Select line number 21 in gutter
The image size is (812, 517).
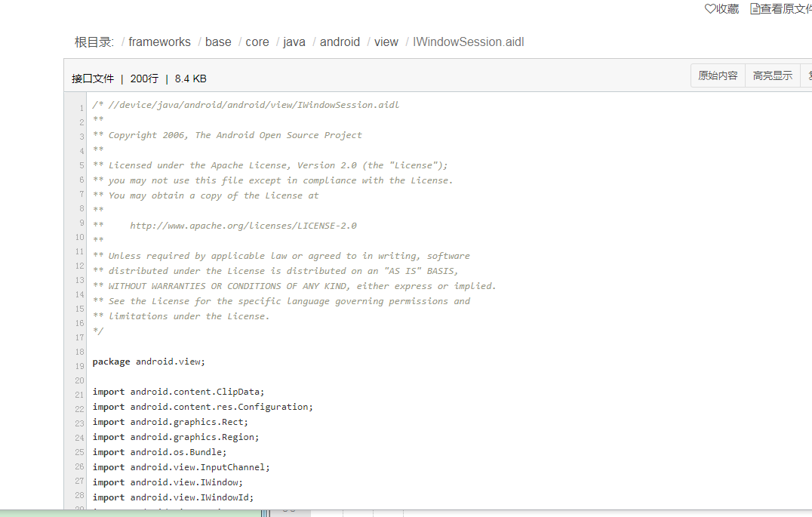click(79, 395)
